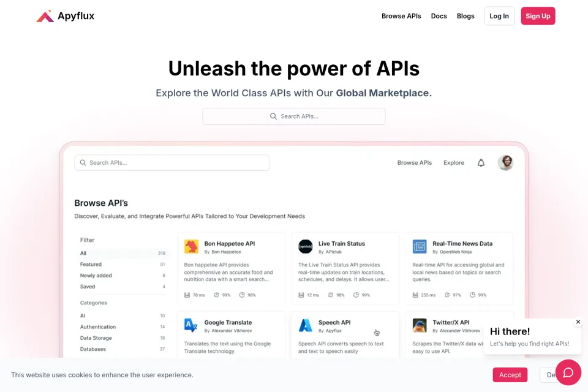Click the Twitter/X API bird icon

click(x=420, y=325)
